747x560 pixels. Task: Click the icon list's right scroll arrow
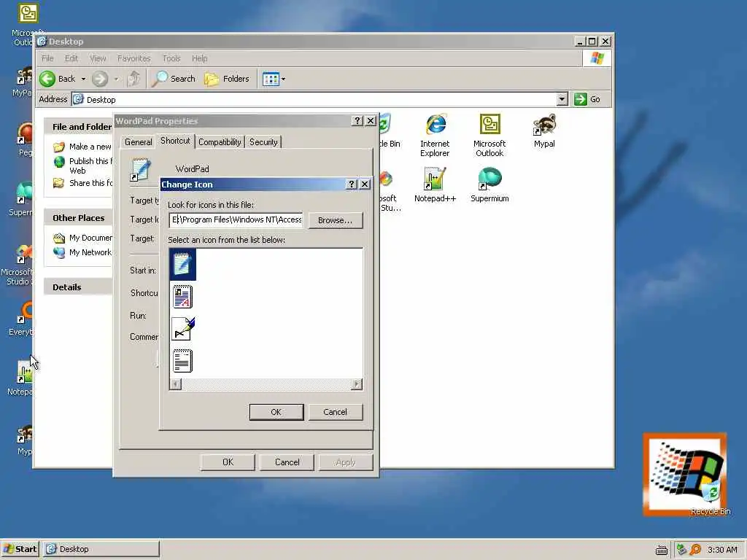coord(356,384)
